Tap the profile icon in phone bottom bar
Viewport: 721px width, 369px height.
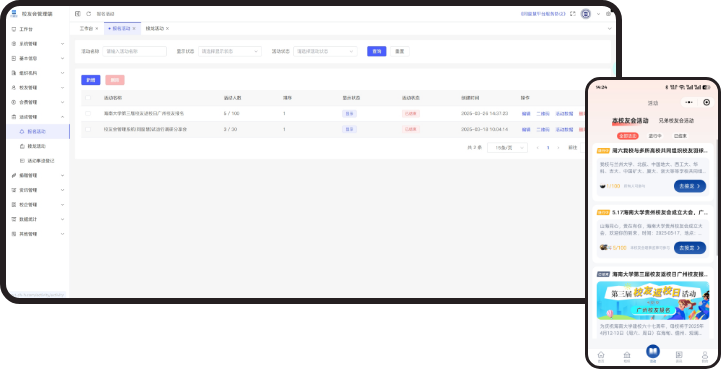[x=705, y=356]
